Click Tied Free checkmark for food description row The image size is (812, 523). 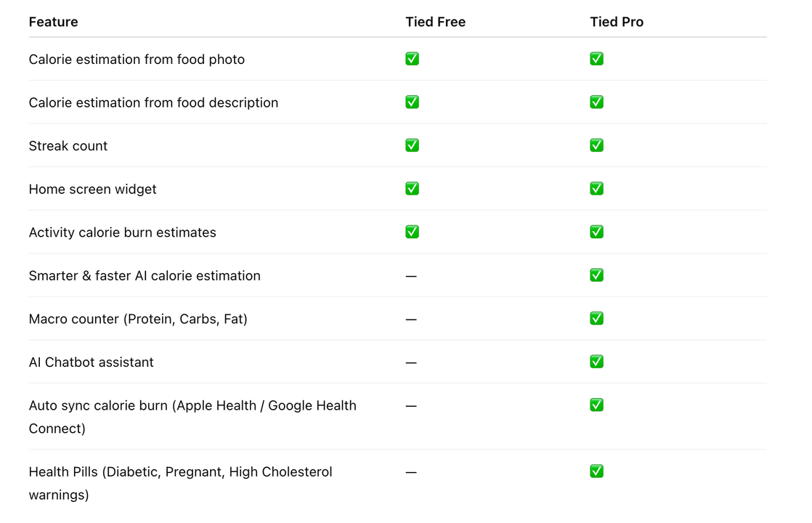412,102
